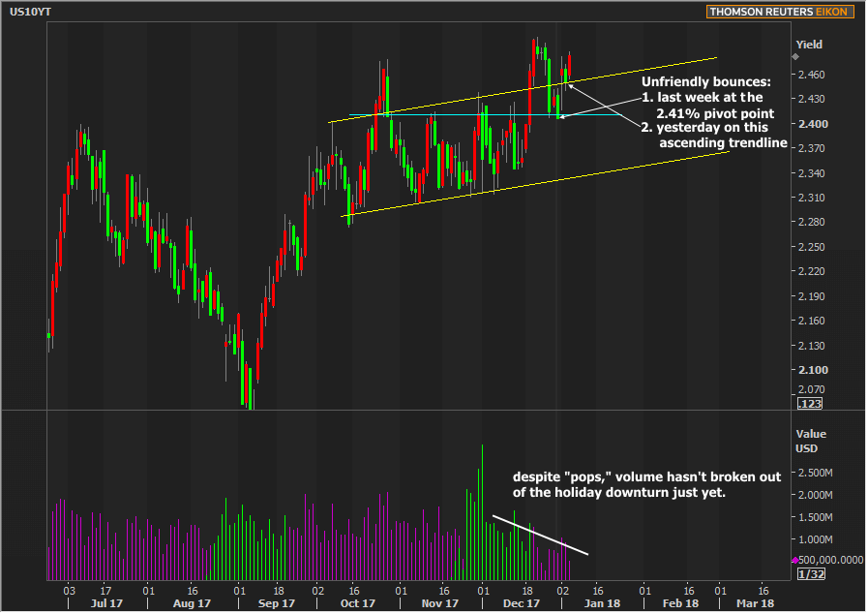This screenshot has height=614, width=868.
Task: Click the Dec 17 month label
Action: [x=521, y=603]
